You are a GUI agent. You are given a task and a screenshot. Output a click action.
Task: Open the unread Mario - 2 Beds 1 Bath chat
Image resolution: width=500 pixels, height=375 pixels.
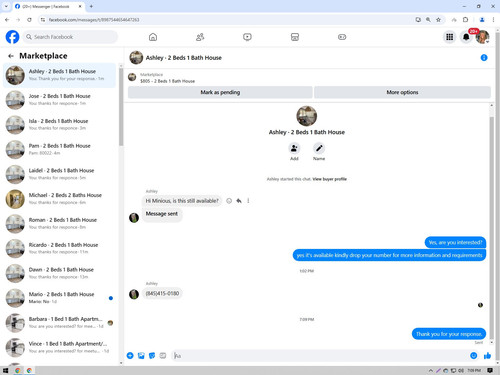point(59,298)
